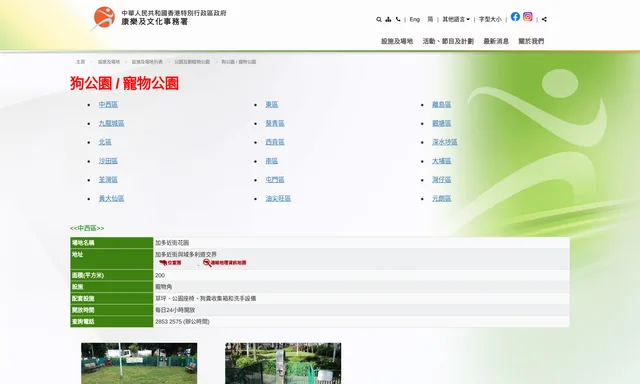Viewport: 640px width, 384px height.
Task: Jump to 沙田區 district link
Action: pos(108,161)
